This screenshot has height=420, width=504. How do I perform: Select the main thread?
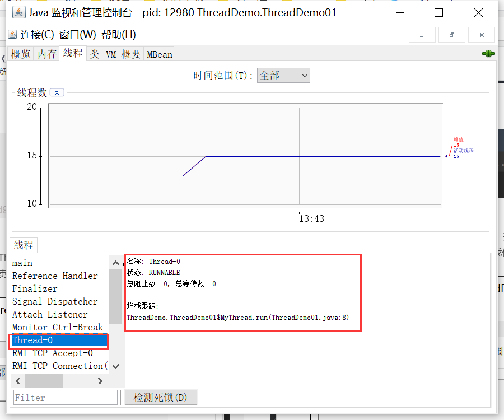click(59, 263)
